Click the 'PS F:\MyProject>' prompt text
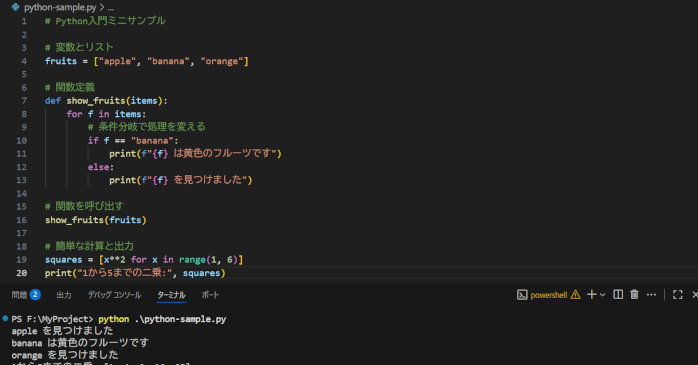The image size is (698, 365). [x=53, y=319]
